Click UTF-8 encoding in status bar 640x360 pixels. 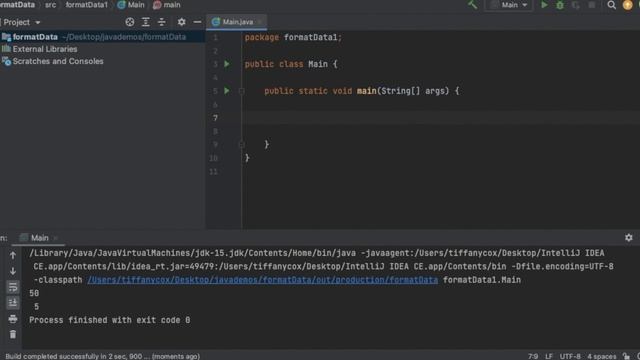tap(570, 356)
